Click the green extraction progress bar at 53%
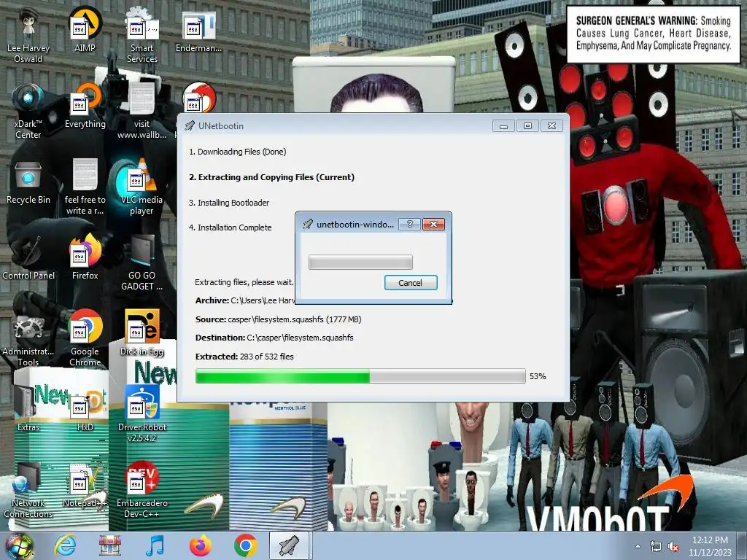This screenshot has height=560, width=747. coord(360,376)
